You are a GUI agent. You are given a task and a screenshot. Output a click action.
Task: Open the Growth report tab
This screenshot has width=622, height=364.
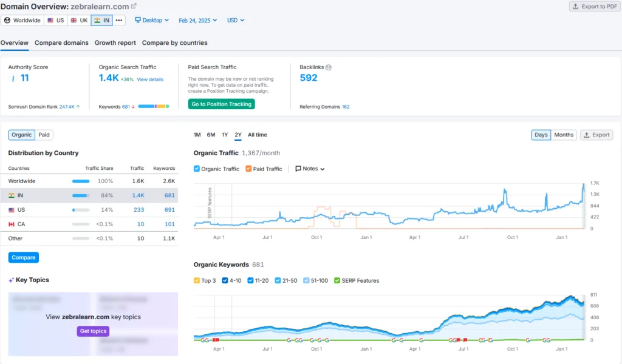tap(115, 43)
